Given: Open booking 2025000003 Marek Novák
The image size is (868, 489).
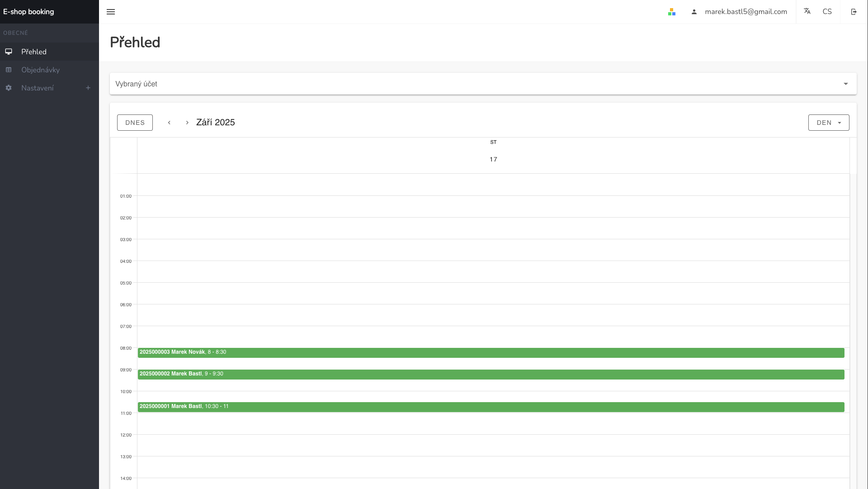Looking at the screenshot, I should (491, 352).
